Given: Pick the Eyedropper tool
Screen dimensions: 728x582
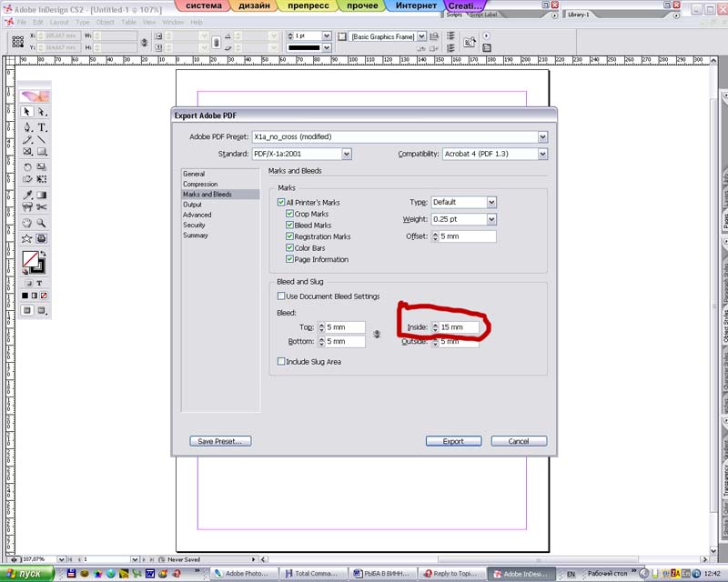Looking at the screenshot, I should point(27,195).
